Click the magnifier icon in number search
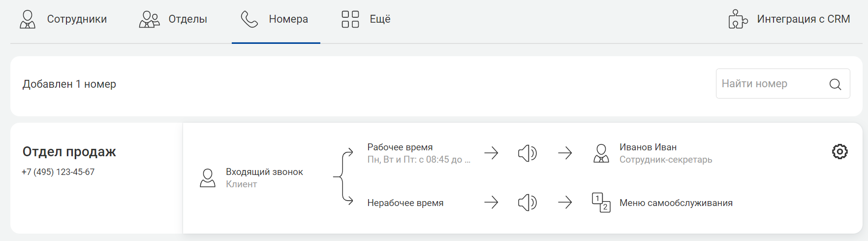The height and width of the screenshot is (241, 868). [x=835, y=84]
